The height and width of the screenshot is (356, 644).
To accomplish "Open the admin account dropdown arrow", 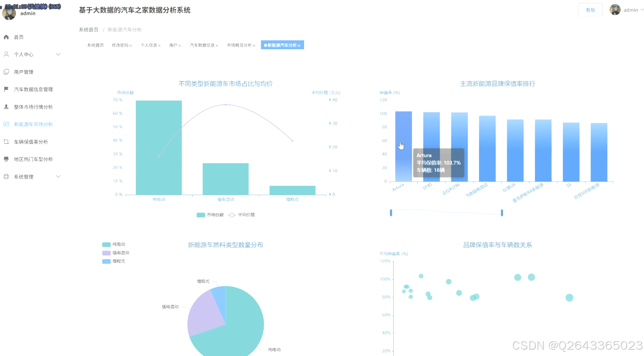I will click(642, 10).
